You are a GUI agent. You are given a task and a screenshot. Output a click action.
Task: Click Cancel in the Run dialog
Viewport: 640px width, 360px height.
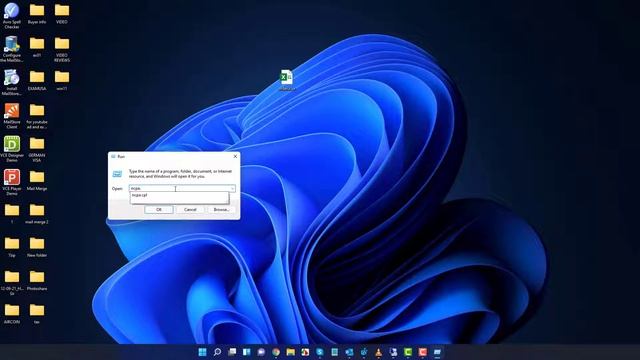coord(190,209)
